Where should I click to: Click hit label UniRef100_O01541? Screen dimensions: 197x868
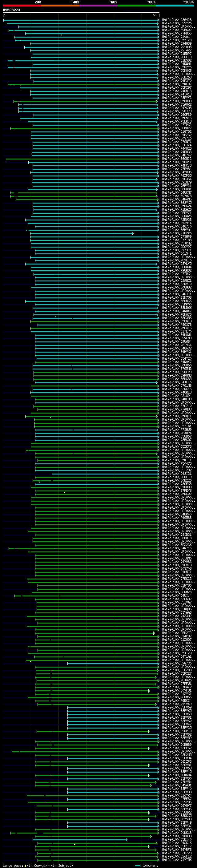coord(177,254)
